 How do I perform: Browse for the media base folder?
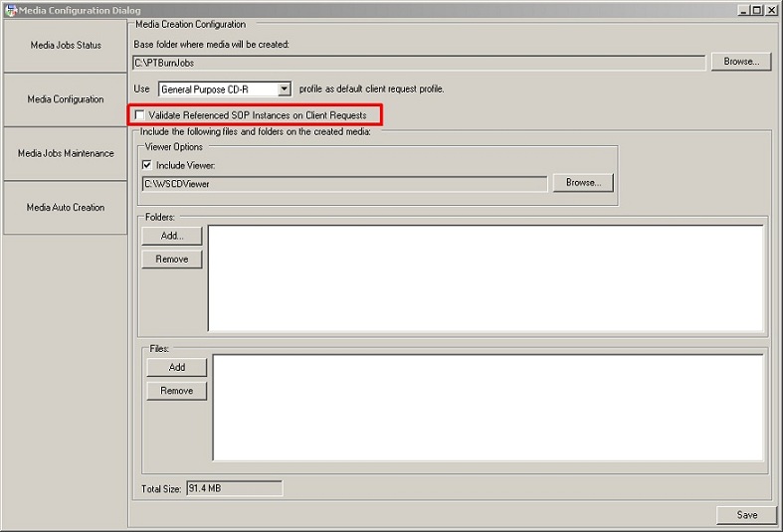coord(740,62)
